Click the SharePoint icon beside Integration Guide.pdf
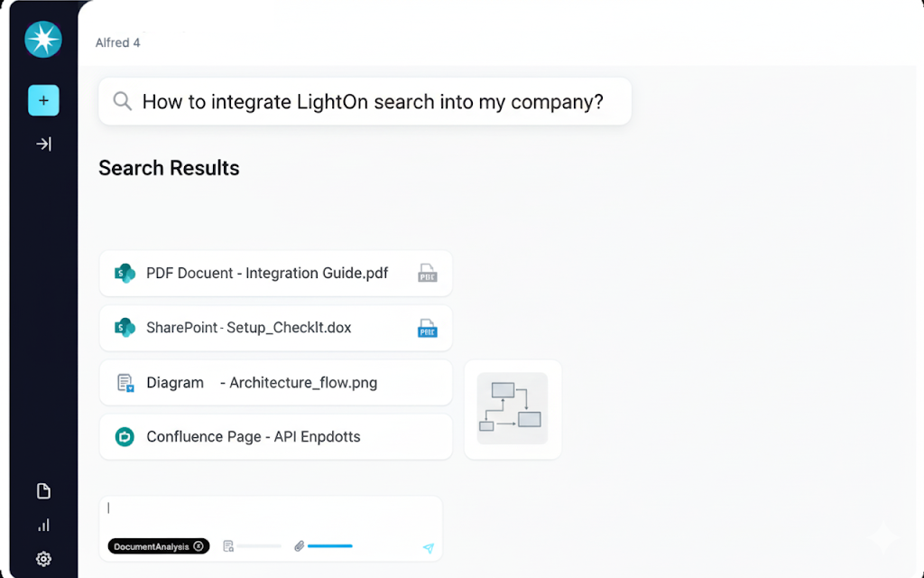The width and height of the screenshot is (924, 578). (x=125, y=273)
